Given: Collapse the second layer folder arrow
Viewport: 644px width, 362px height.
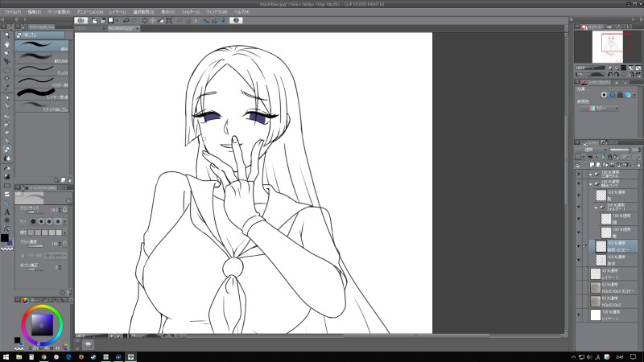Looking at the screenshot, I should [591, 184].
